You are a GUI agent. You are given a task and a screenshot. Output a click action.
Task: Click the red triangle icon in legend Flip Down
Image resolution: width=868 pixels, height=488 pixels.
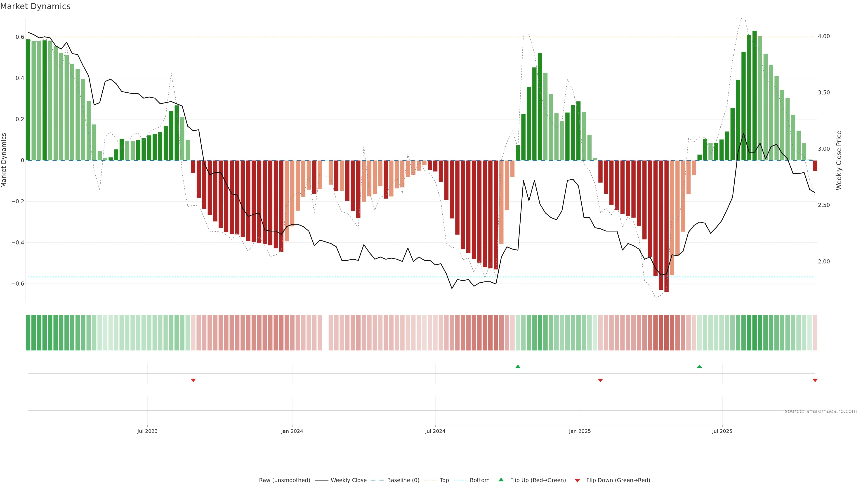tap(577, 481)
